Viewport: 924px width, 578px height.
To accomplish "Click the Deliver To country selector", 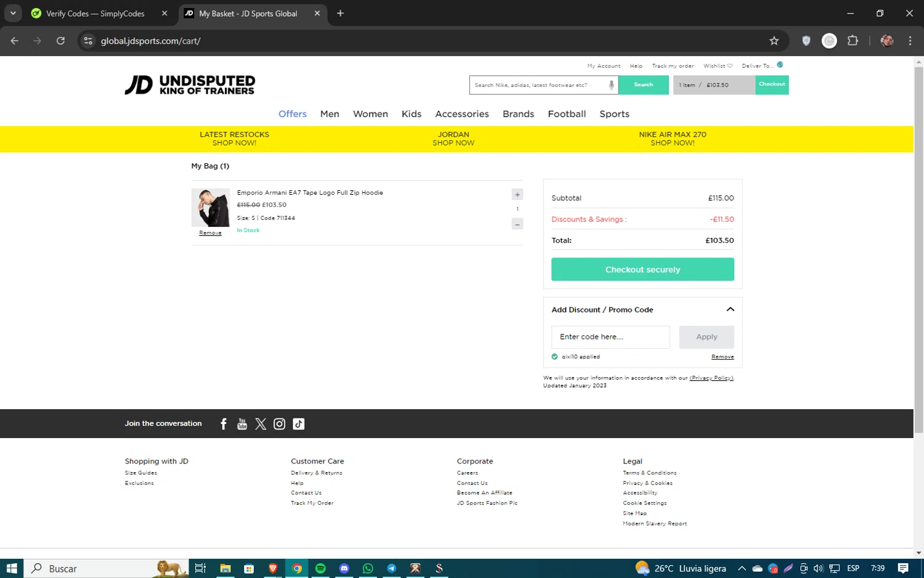I will click(762, 65).
